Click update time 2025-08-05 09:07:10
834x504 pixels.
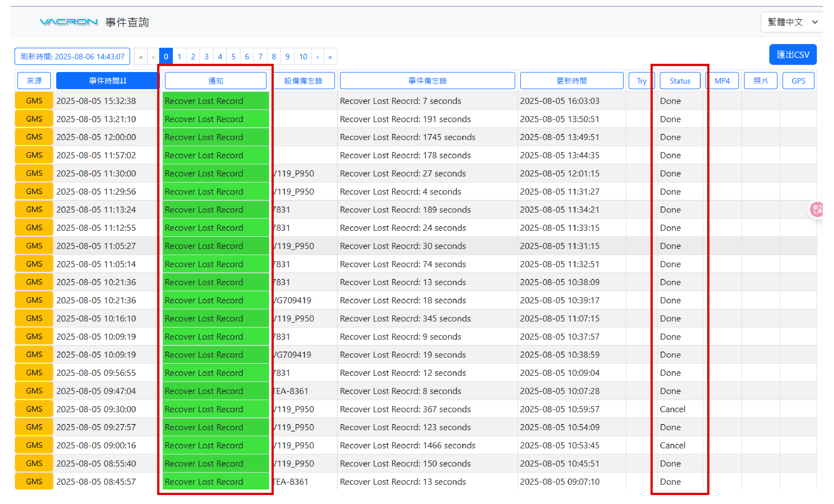click(560, 481)
